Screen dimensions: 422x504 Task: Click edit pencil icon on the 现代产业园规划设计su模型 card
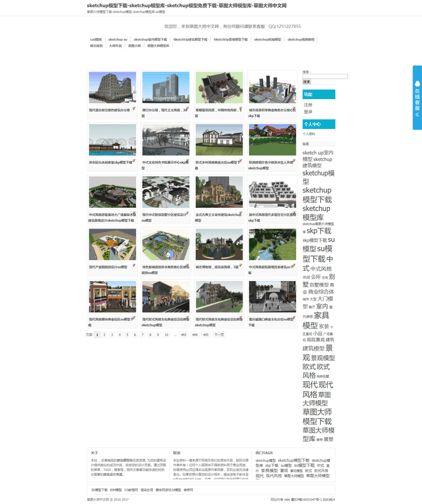coord(134,265)
